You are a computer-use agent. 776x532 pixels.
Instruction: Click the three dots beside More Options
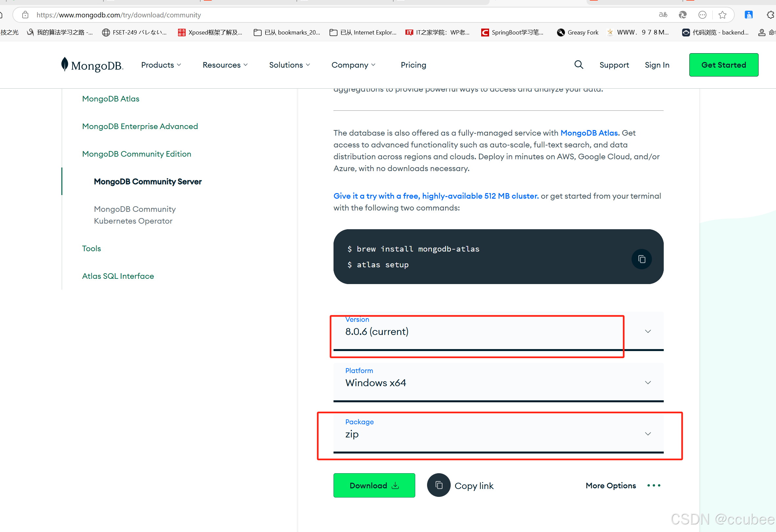point(654,485)
